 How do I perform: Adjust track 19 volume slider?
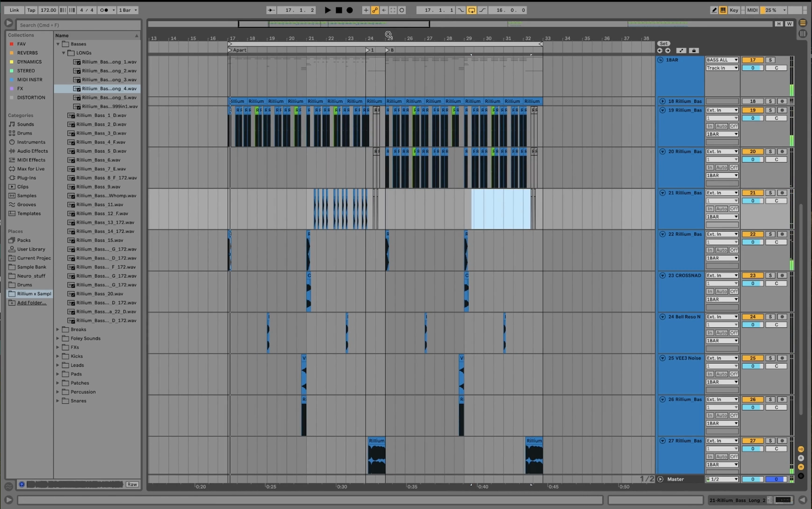pyautogui.click(x=752, y=118)
